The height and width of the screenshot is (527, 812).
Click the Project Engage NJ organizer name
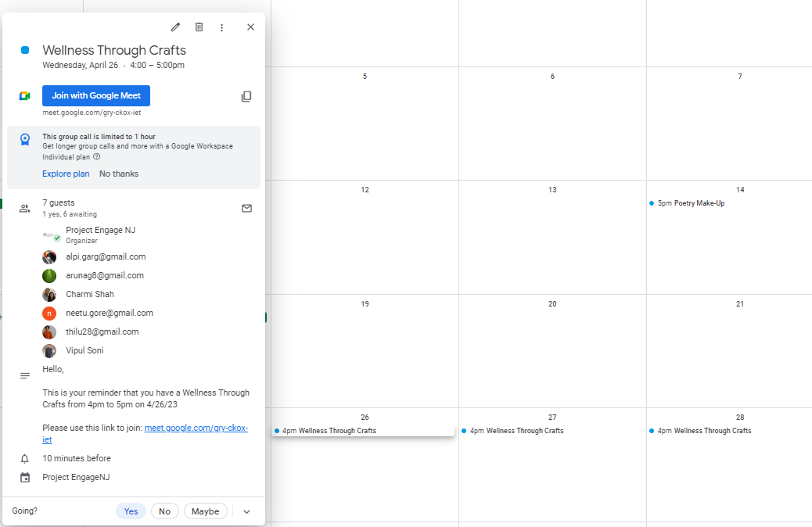[x=100, y=230]
